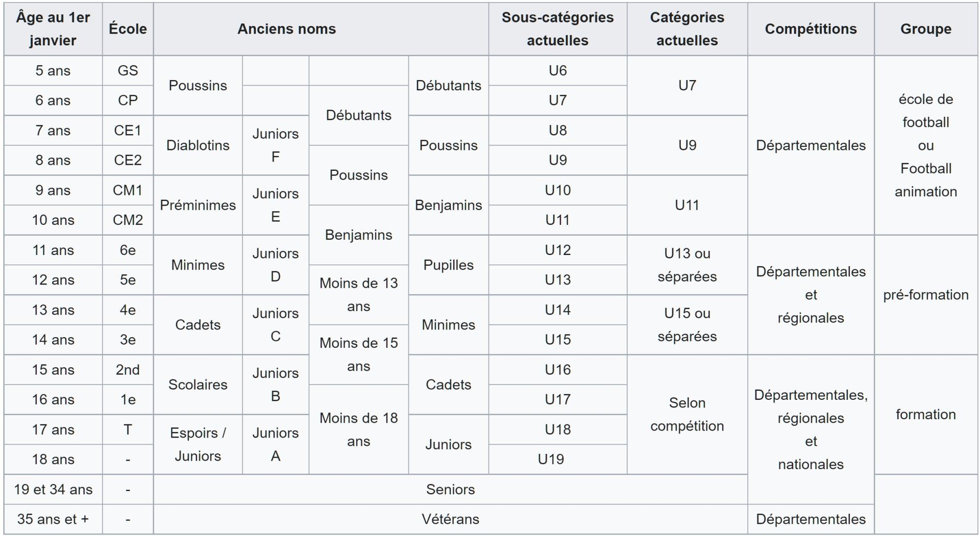The height and width of the screenshot is (536, 980).
Task: Click the 'Sous-catégories actuelles' header
Action: point(557,29)
